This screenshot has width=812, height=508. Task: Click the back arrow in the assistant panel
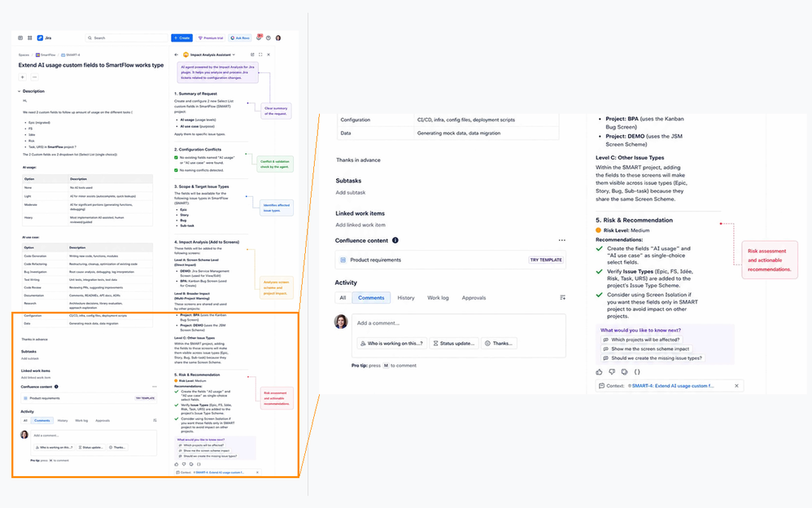(x=177, y=55)
